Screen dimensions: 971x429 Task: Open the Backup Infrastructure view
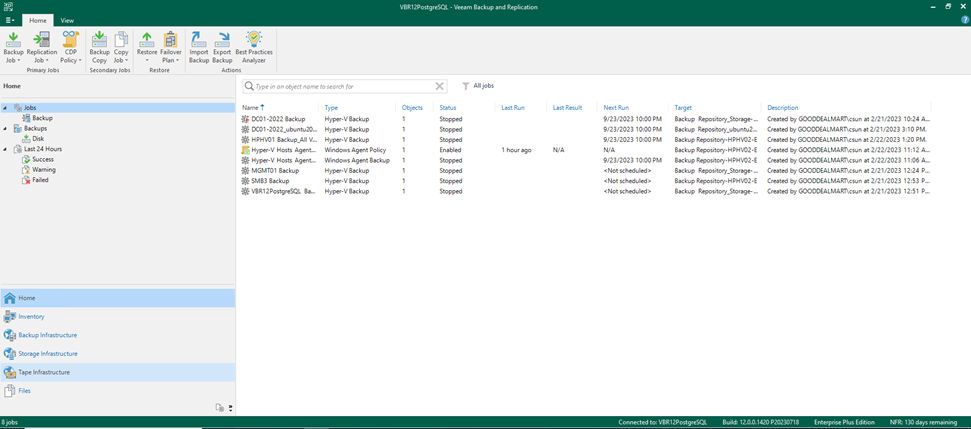point(118,335)
